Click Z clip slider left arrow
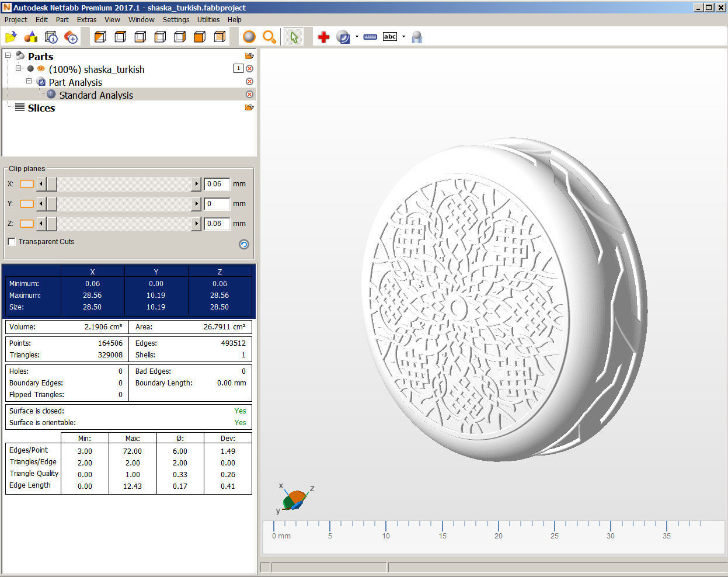This screenshot has width=728, height=577. [41, 224]
